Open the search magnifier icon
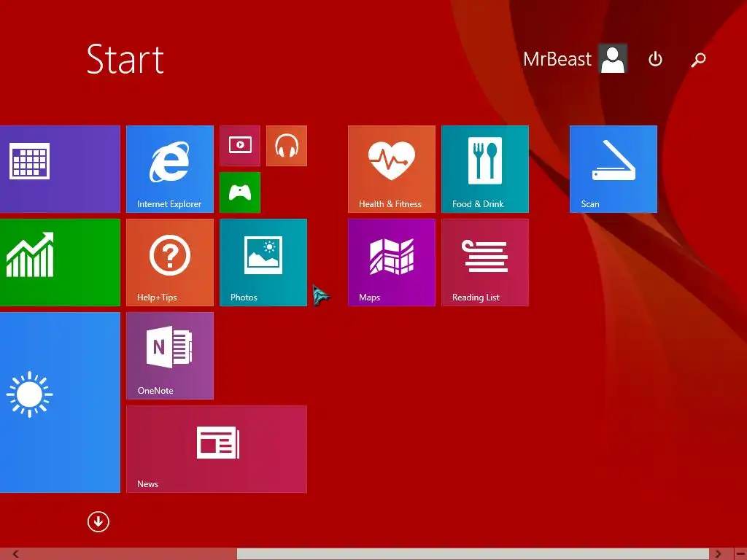Image resolution: width=747 pixels, height=560 pixels. (x=698, y=59)
